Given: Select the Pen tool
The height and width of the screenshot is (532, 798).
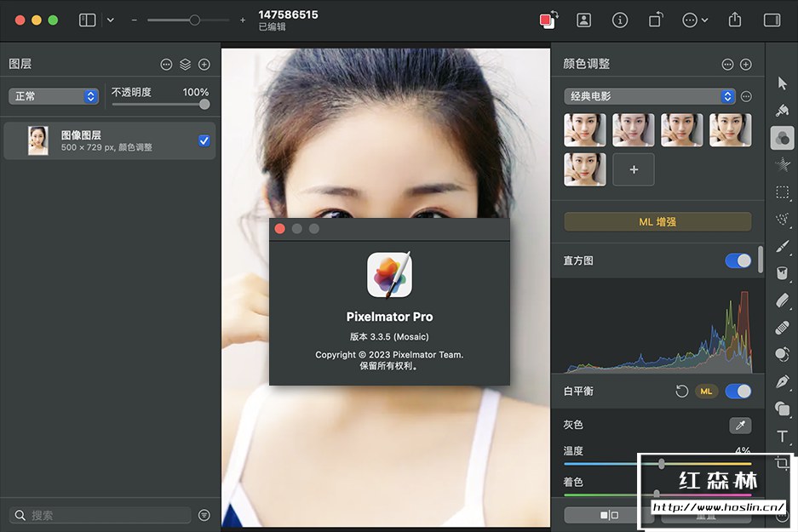Looking at the screenshot, I should (783, 382).
